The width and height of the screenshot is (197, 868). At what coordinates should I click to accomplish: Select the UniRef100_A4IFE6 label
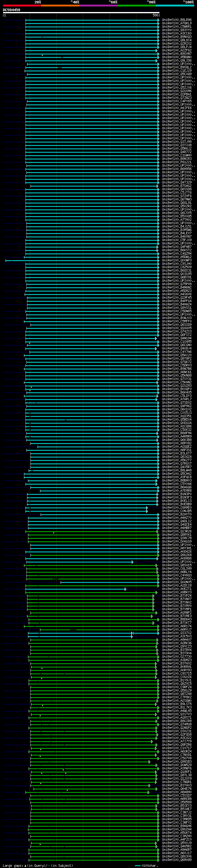[x=177, y=108]
